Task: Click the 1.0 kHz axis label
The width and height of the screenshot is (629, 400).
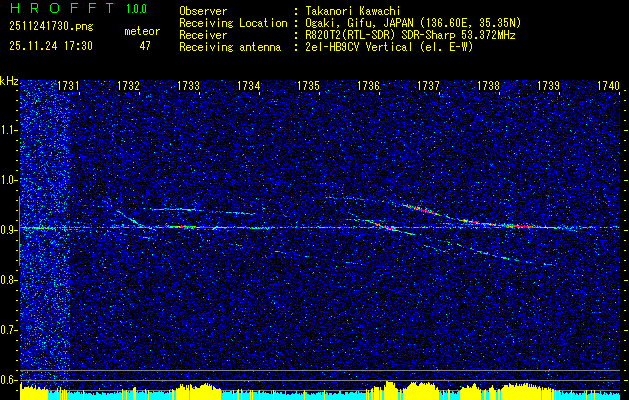Action: pyautogui.click(x=8, y=180)
